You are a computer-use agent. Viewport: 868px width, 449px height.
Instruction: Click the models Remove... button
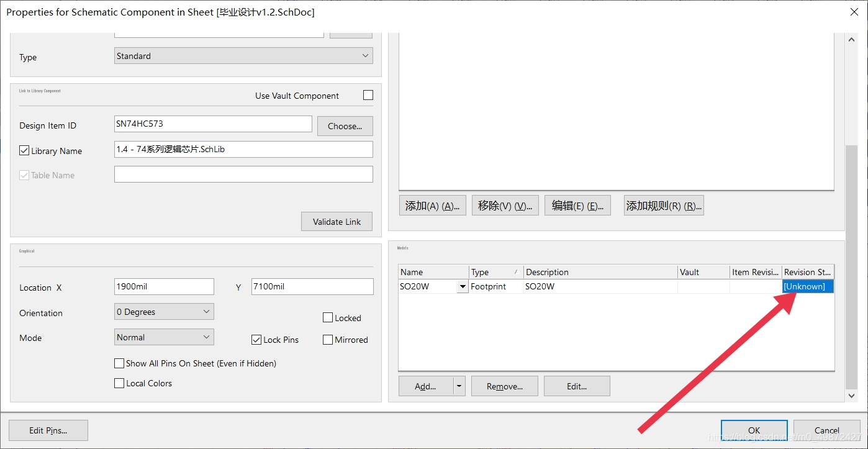[x=505, y=386]
